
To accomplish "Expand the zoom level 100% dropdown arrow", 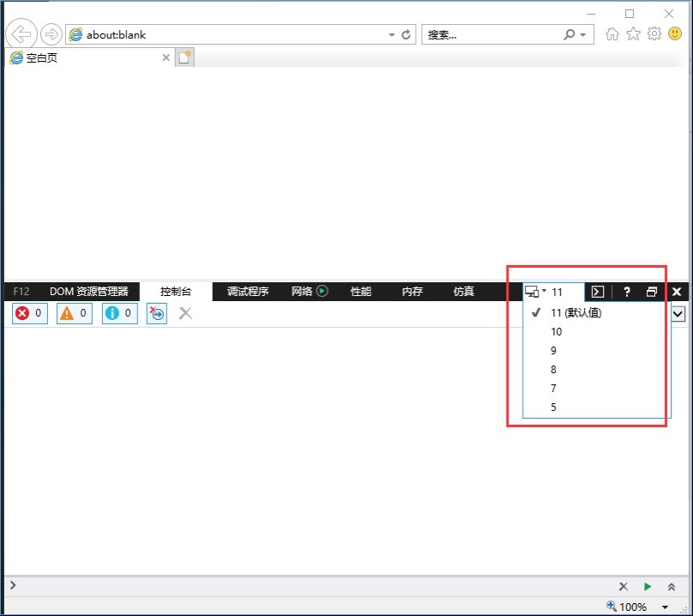I will 665,607.
